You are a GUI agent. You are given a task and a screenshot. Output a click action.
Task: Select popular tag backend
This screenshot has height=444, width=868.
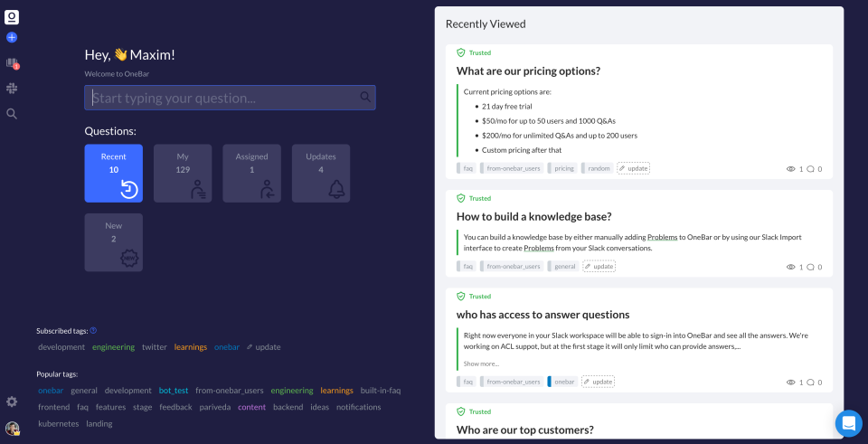pyautogui.click(x=288, y=407)
